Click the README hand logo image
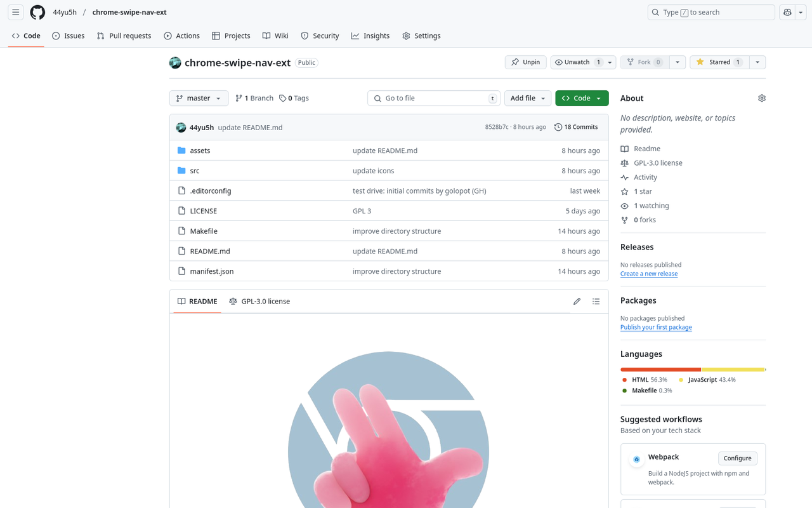Image resolution: width=812 pixels, height=508 pixels. click(389, 430)
